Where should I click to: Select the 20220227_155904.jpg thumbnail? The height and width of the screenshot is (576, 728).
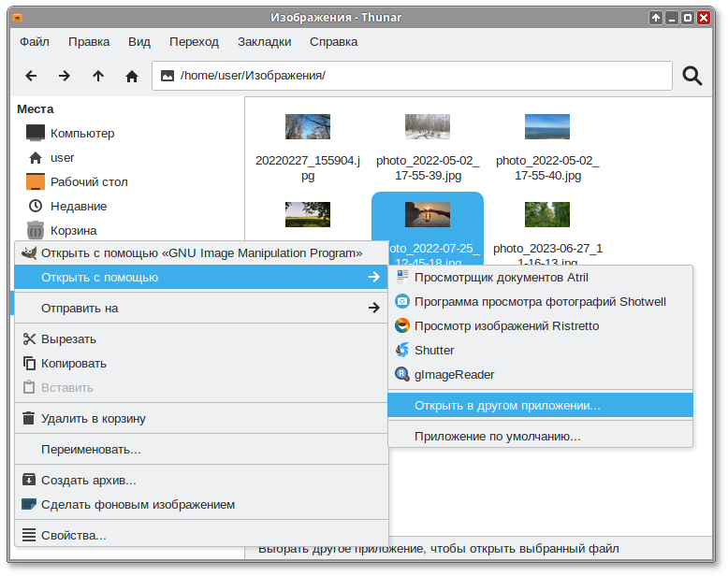pyautogui.click(x=307, y=126)
